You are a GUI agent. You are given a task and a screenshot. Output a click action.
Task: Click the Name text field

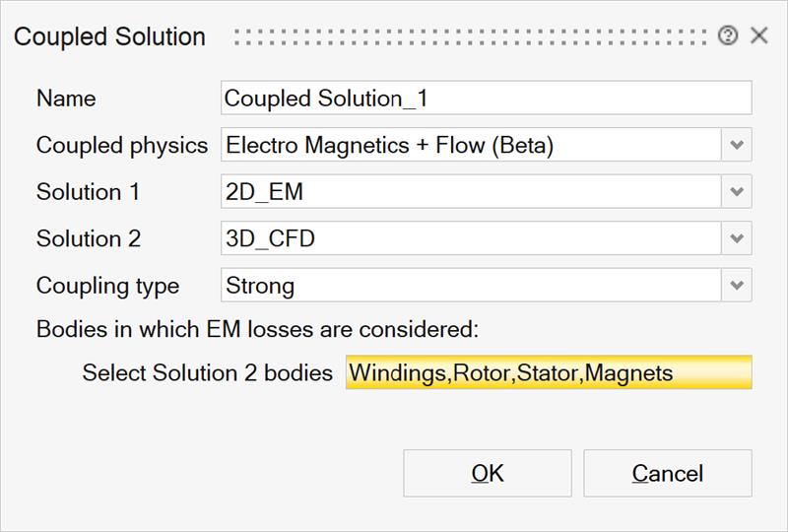tap(486, 99)
